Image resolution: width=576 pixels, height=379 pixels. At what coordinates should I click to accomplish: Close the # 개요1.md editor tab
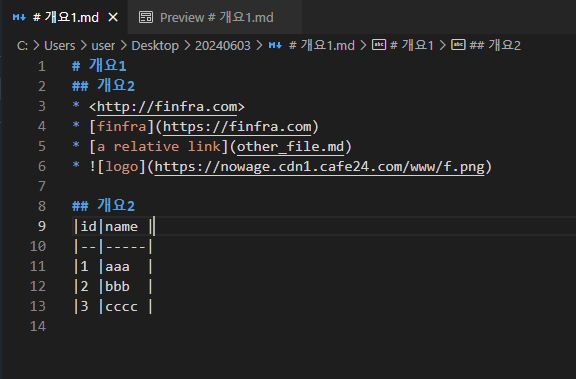pyautogui.click(x=113, y=17)
